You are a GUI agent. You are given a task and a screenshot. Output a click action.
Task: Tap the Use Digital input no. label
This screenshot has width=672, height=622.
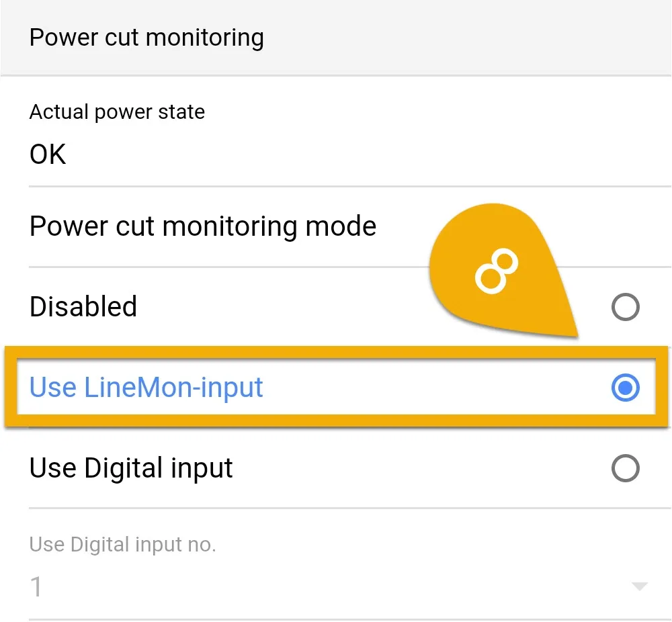122,545
